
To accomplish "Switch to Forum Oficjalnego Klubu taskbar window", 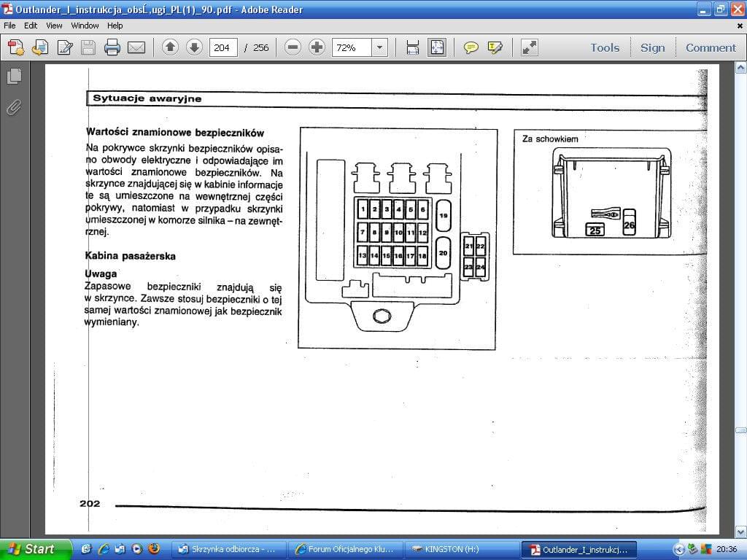I will 345,550.
